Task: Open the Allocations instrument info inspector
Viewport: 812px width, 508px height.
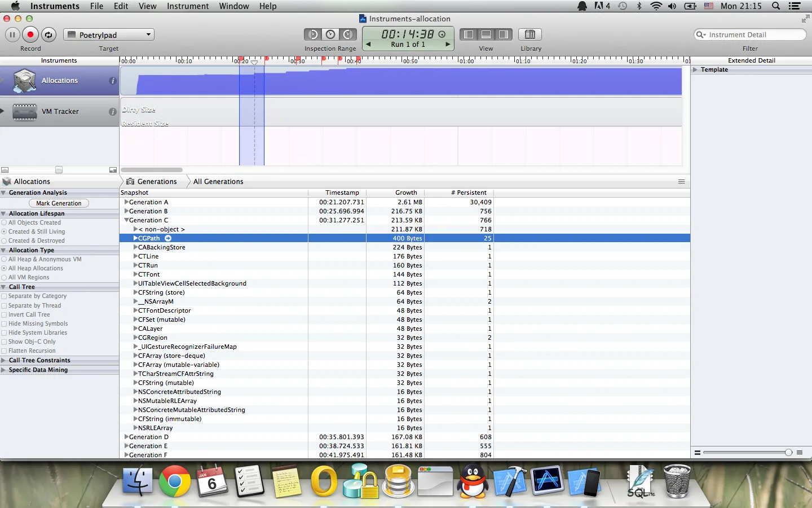Action: click(113, 81)
